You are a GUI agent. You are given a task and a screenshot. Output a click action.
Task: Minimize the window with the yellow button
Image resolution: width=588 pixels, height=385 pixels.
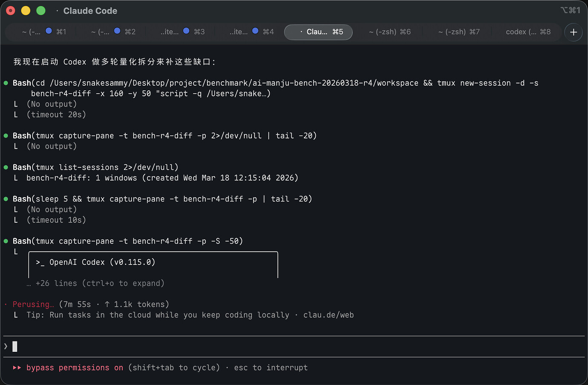(x=26, y=11)
